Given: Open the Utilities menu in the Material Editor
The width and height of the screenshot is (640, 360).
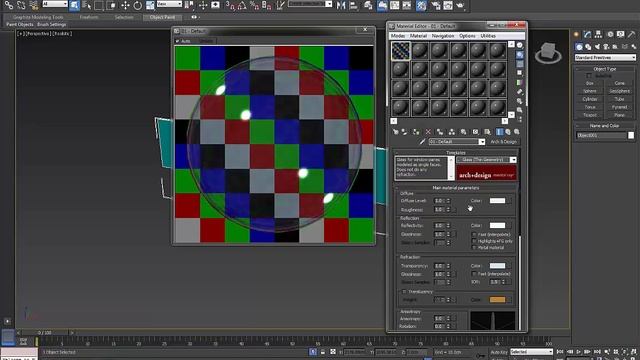Looking at the screenshot, I should [x=488, y=36].
